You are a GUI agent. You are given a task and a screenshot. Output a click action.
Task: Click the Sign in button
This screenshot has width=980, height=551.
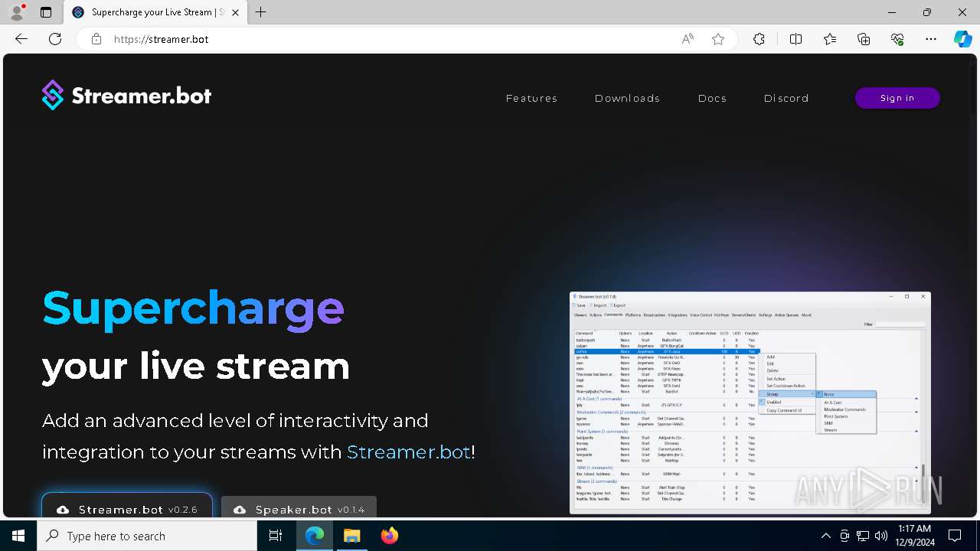tap(897, 98)
